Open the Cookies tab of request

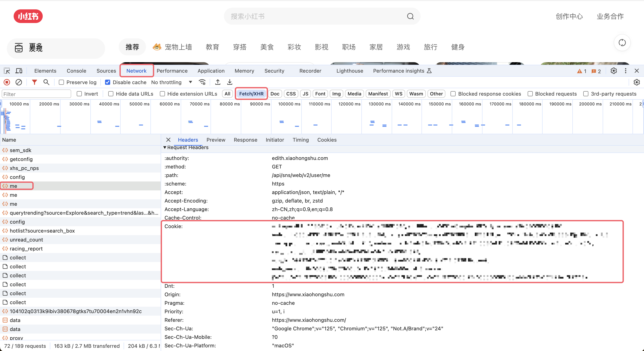point(327,140)
